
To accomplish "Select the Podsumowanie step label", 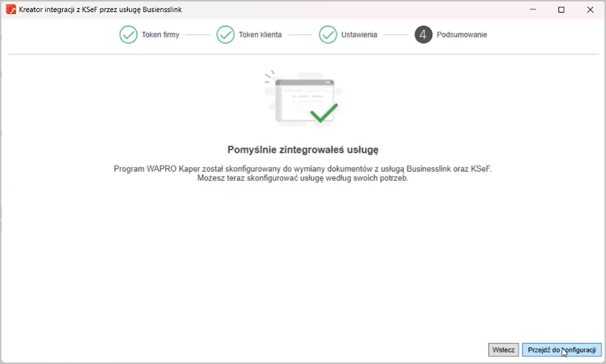I will (462, 35).
